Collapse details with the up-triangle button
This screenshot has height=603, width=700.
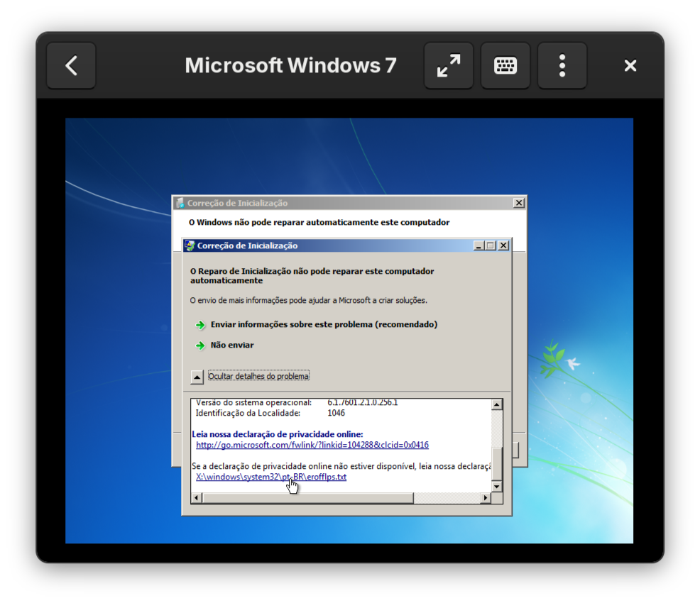197,377
